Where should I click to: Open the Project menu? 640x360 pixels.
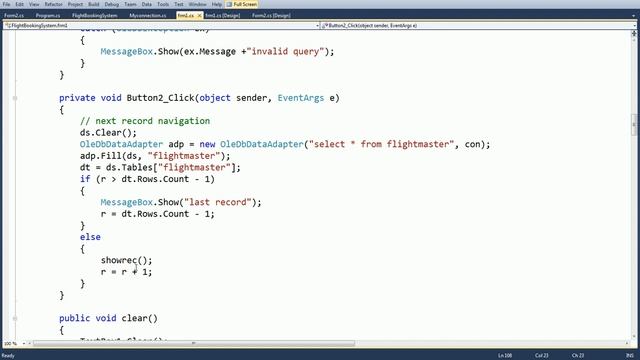point(75,4)
